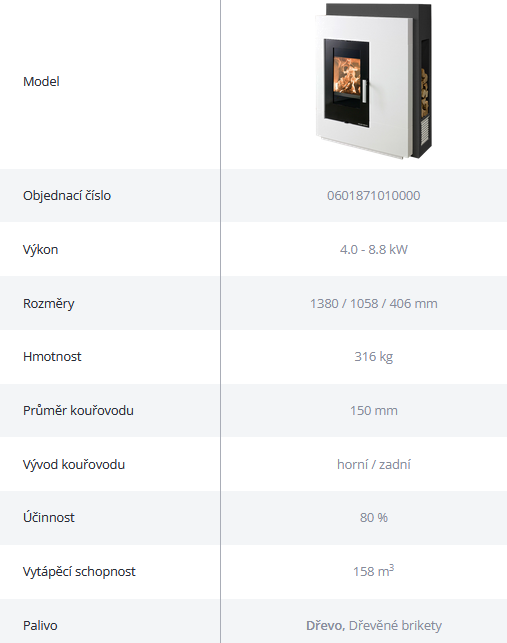Click the Model row label

click(41, 82)
